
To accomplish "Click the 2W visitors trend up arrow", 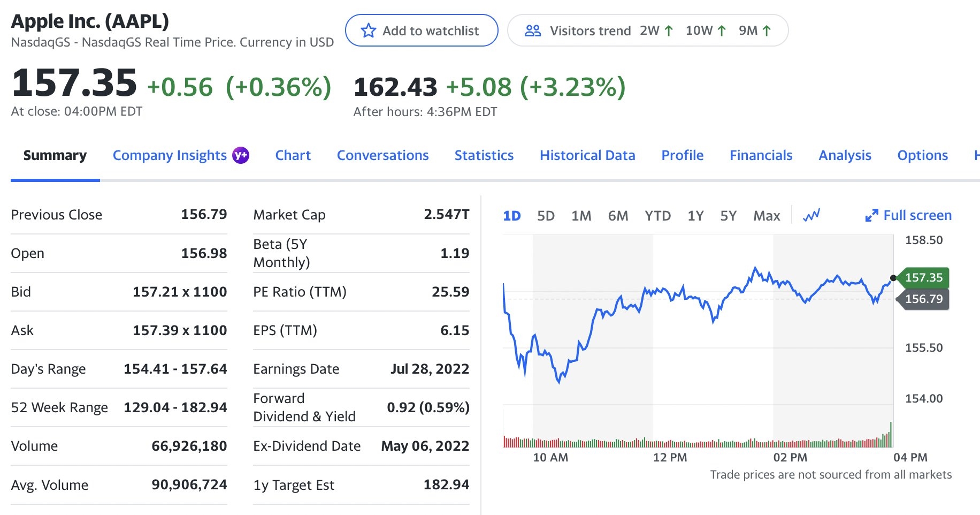I will 669,31.
